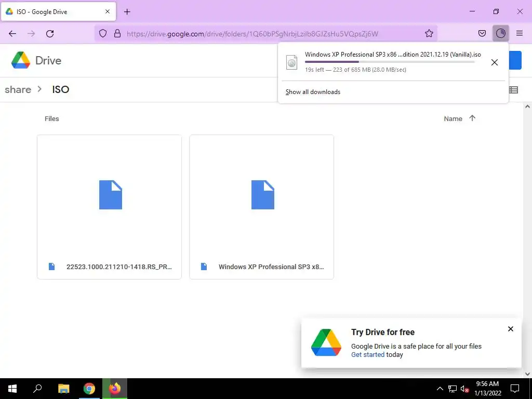Close the ISO - Google Drive tab
Viewport: 532px width, 399px height.
[108, 11]
